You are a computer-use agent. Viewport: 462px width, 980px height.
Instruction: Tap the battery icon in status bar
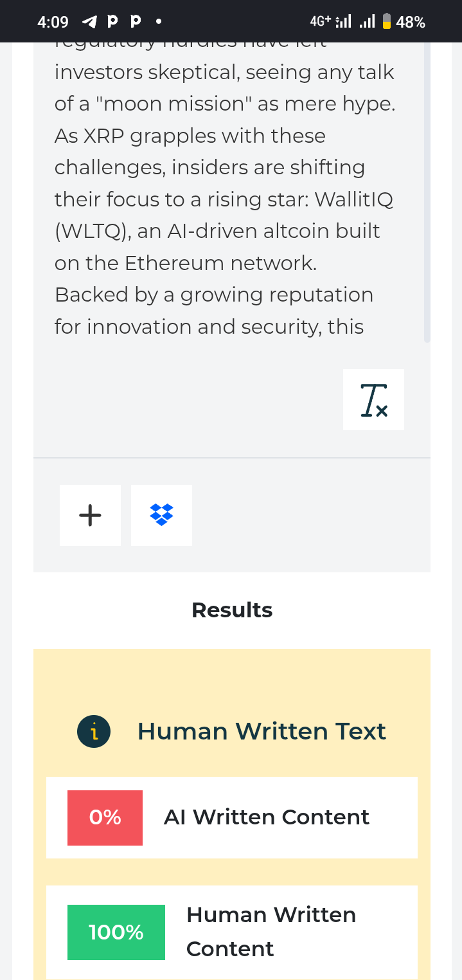coord(387,22)
